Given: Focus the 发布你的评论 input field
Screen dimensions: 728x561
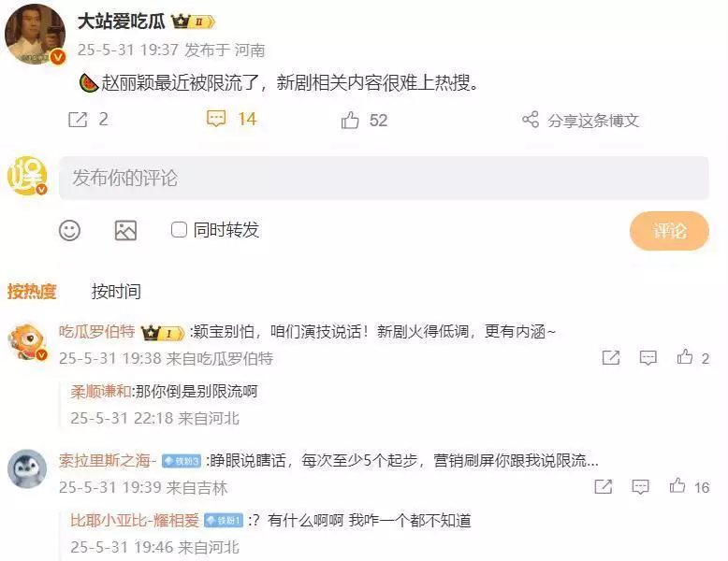Looking at the screenshot, I should pyautogui.click(x=384, y=179).
